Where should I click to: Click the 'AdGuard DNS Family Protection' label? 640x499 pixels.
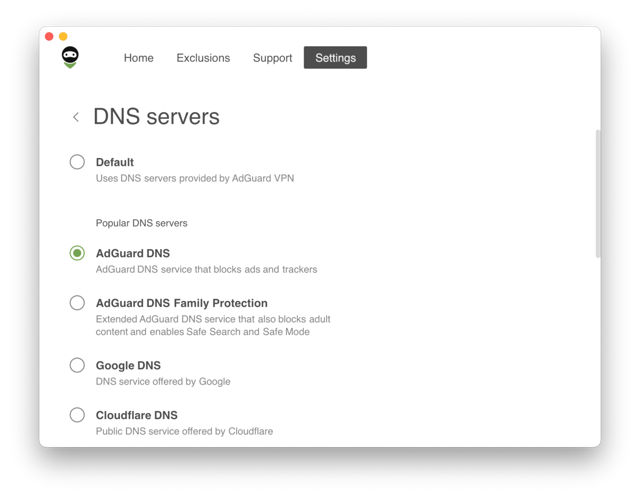[182, 303]
